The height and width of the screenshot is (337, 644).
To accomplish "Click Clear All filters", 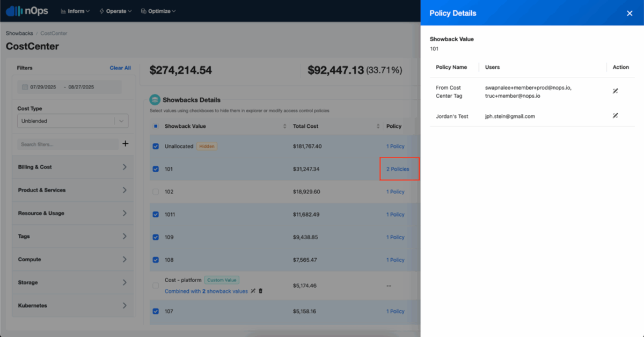I will click(120, 68).
